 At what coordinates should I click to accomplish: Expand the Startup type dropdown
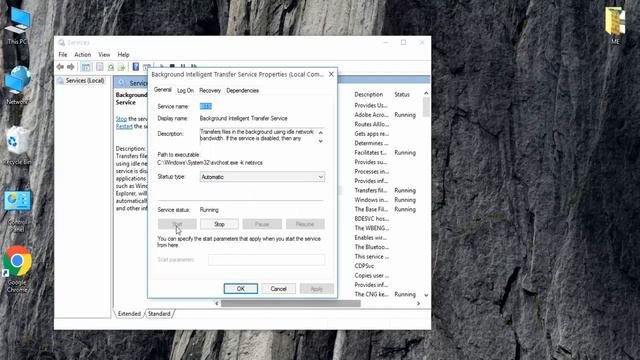(x=262, y=177)
